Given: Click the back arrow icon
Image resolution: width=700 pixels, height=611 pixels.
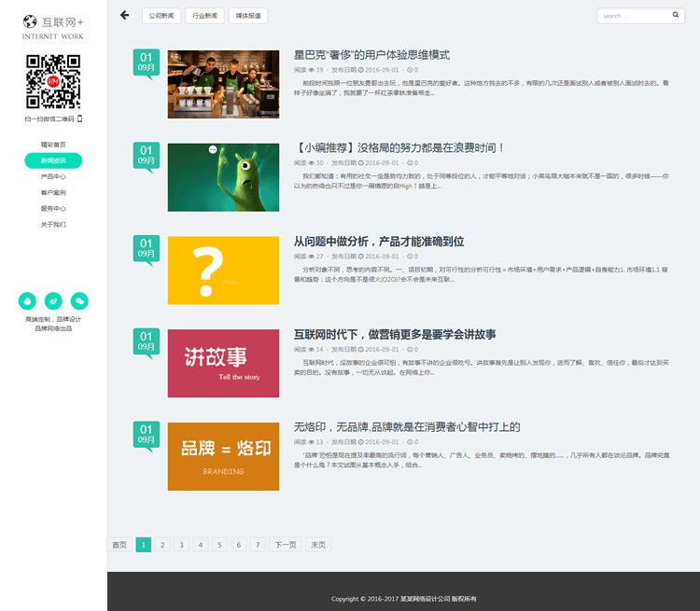Looking at the screenshot, I should pos(124,15).
